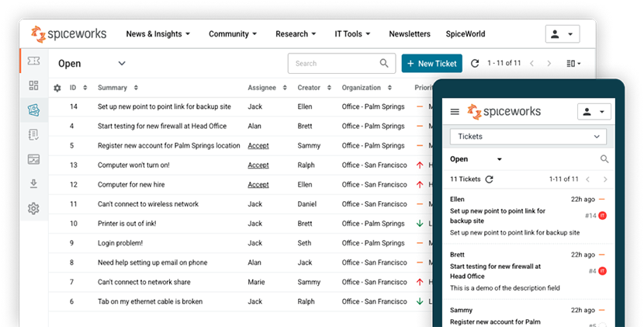Go to previous page in desktop ticket list
The width and height of the screenshot is (644, 327).
(531, 64)
